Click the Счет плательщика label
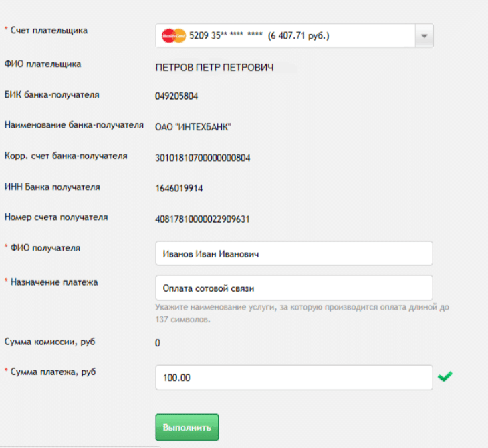The image size is (488, 448). pyautogui.click(x=49, y=30)
